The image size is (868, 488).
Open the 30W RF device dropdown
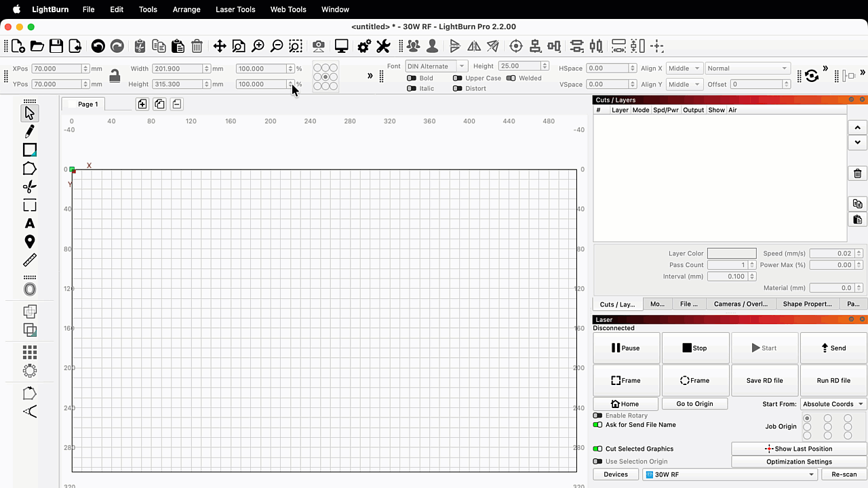730,474
